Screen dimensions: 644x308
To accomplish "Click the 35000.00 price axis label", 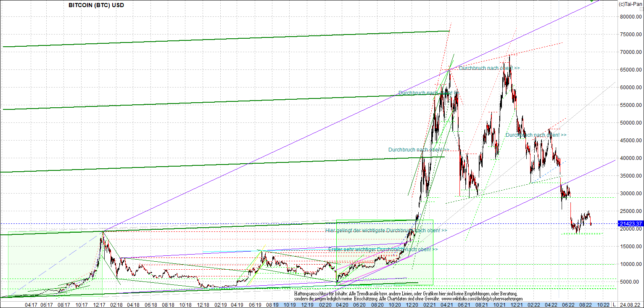I will pyautogui.click(x=631, y=176).
